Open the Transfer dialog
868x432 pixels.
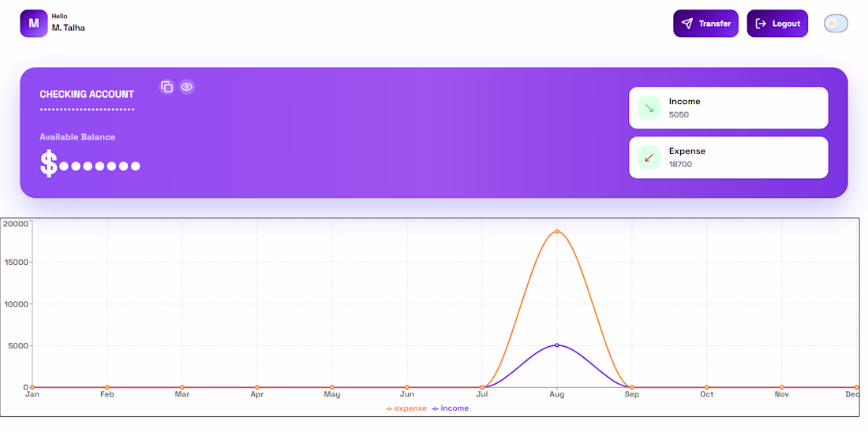point(705,23)
